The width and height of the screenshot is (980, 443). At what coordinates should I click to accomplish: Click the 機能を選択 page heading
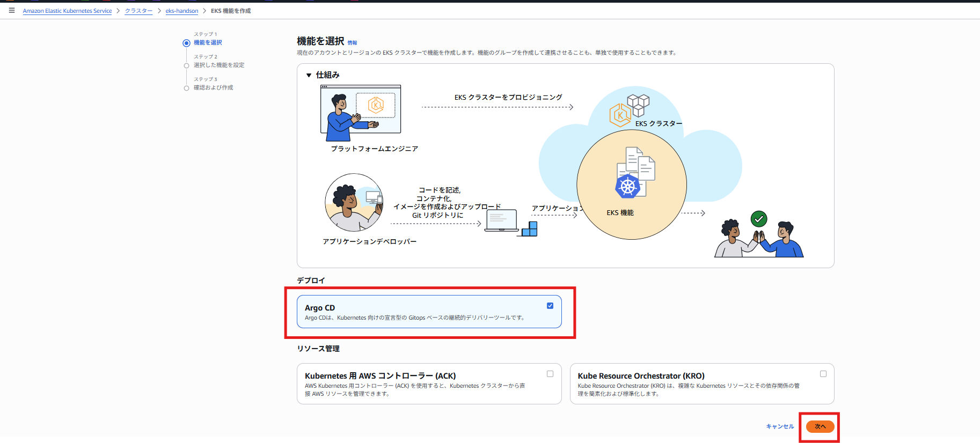320,41
